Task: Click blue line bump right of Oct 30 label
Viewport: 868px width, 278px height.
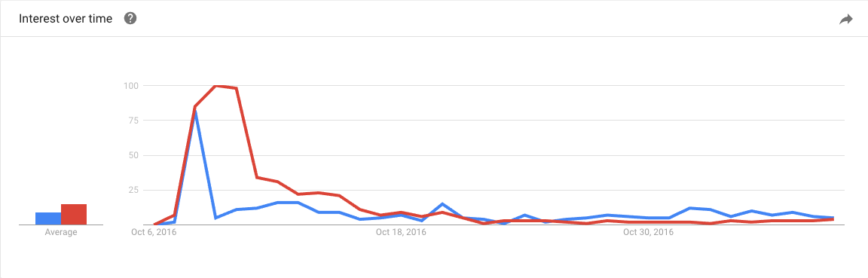Action: (689, 208)
